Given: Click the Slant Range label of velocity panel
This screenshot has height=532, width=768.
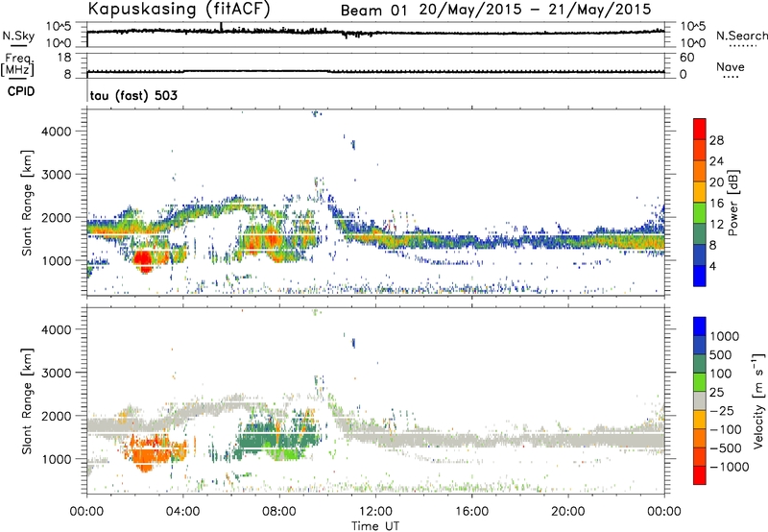Looking at the screenshot, I should 27,401.
